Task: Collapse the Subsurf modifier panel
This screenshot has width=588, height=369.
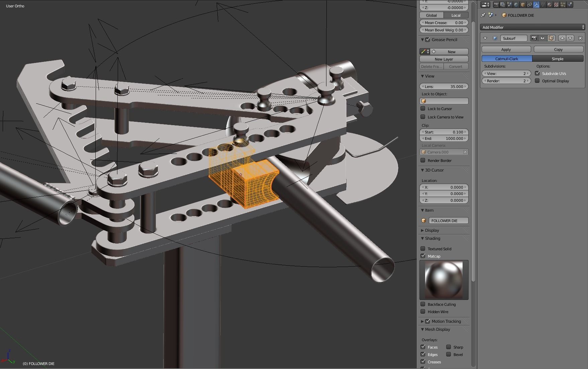Action: click(x=485, y=38)
